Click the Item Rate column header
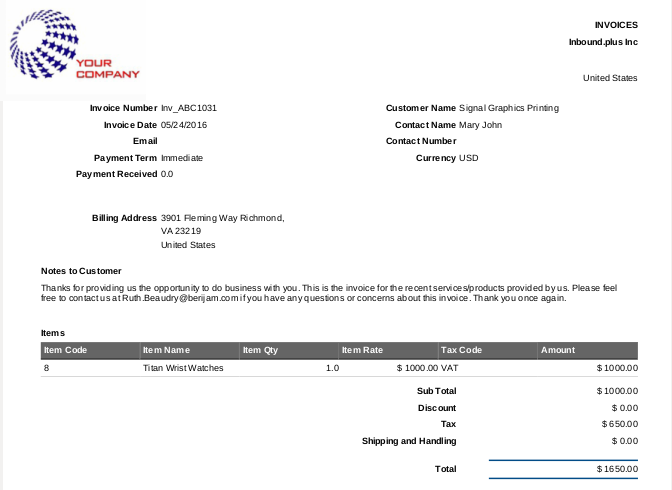 pos(362,350)
